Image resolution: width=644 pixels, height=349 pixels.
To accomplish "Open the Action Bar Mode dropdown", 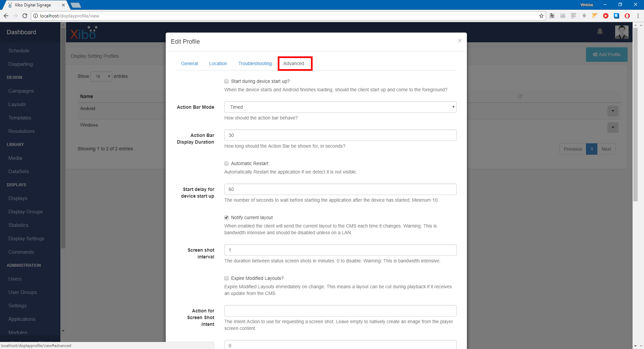I will point(340,107).
